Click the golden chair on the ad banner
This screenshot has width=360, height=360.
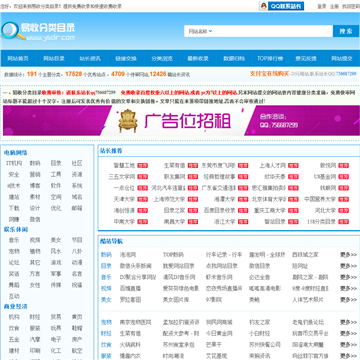tap(128, 121)
